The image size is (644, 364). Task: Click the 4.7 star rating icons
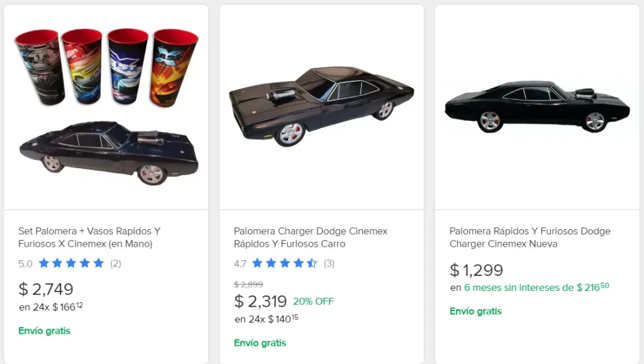click(x=284, y=263)
